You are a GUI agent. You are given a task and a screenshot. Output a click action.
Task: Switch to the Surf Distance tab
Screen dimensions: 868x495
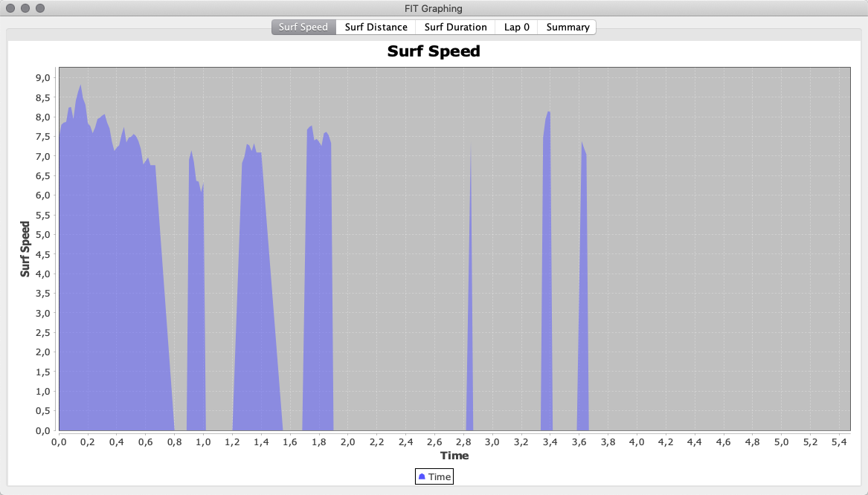(x=376, y=27)
